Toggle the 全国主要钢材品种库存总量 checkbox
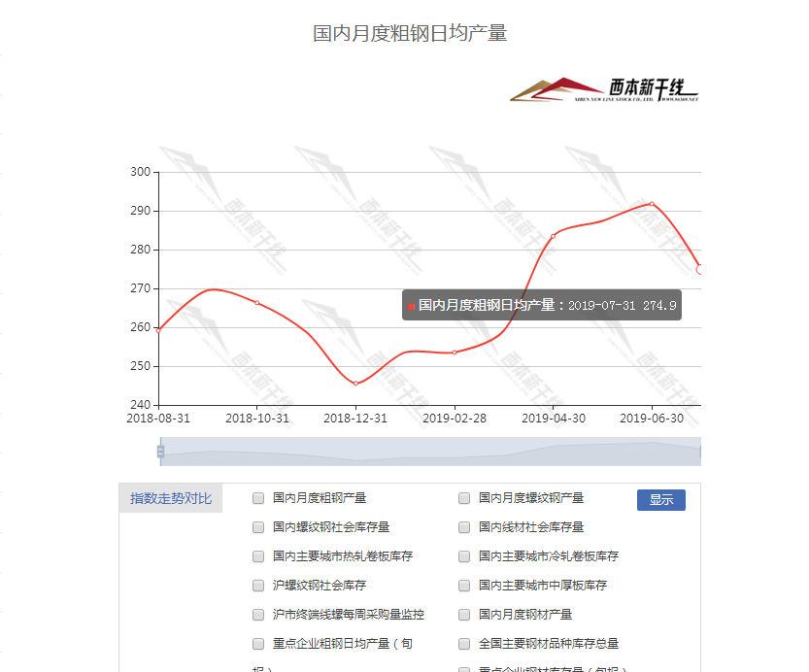 tap(464, 644)
